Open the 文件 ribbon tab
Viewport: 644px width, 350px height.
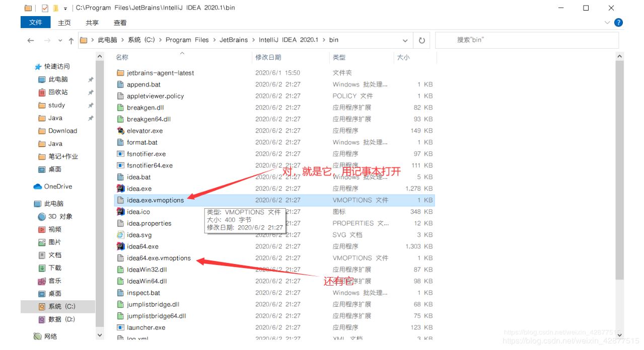[x=35, y=22]
